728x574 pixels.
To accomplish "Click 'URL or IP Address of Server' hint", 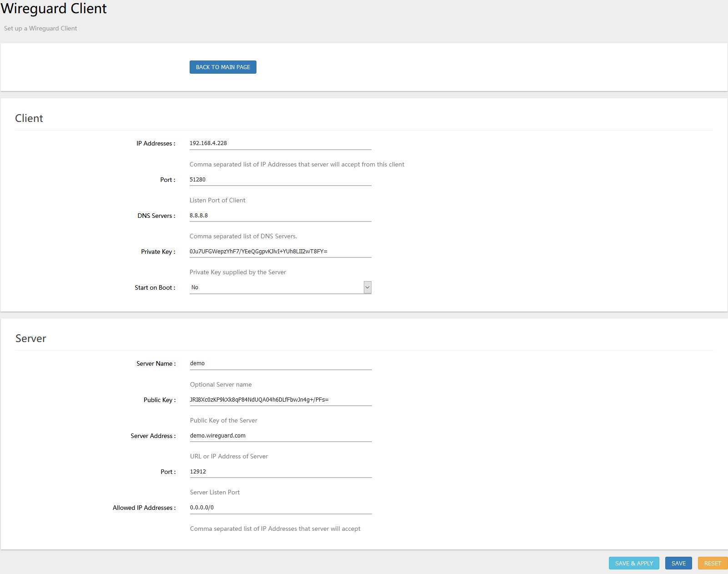I will pyautogui.click(x=229, y=456).
